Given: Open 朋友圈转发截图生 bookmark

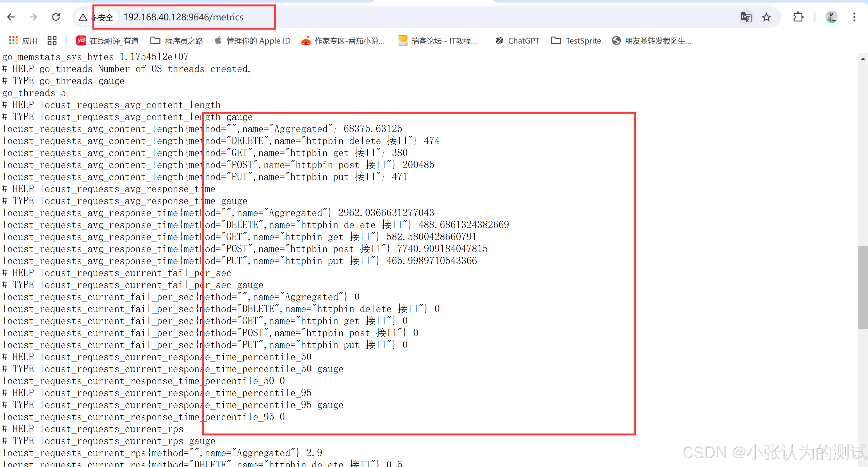Looking at the screenshot, I should click(x=652, y=41).
